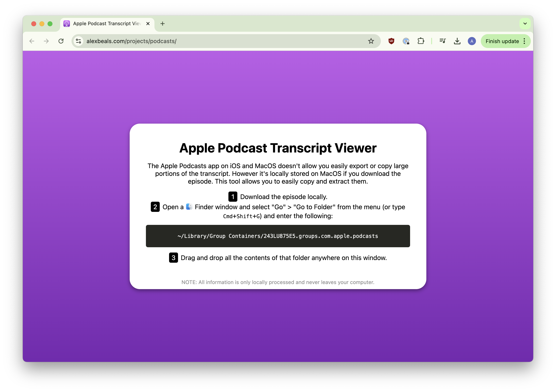Reload the podcasts page
556x392 pixels.
(61, 41)
